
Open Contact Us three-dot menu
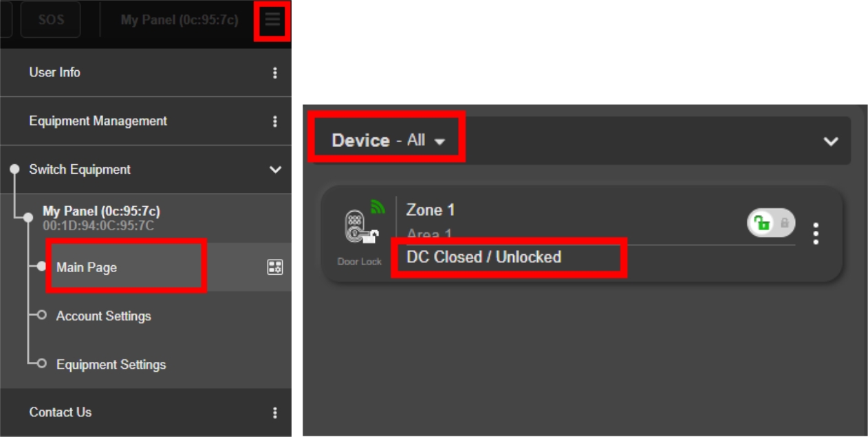click(x=274, y=412)
